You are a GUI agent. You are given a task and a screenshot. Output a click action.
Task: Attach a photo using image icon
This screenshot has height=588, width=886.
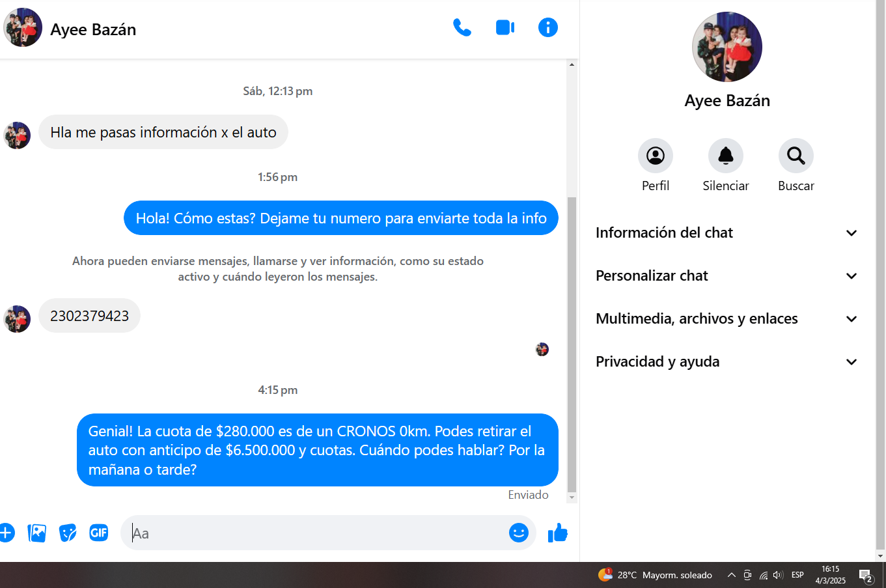click(x=37, y=533)
